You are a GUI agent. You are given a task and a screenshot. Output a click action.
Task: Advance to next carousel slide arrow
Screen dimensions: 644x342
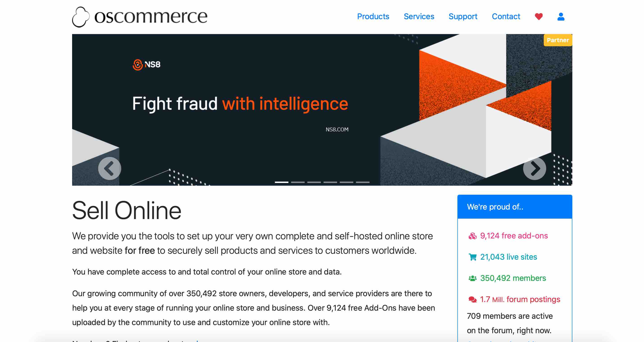coord(534,169)
